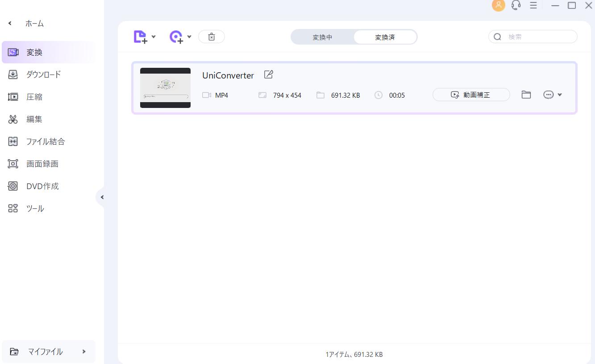Expand the disc add dropdown arrow
595x364 pixels.
click(189, 37)
